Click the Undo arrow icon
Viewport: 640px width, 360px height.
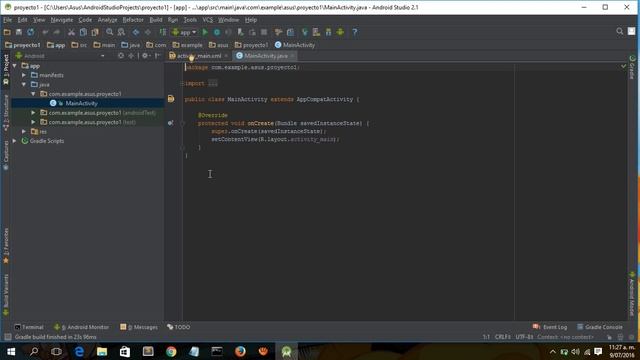[x=45, y=32]
